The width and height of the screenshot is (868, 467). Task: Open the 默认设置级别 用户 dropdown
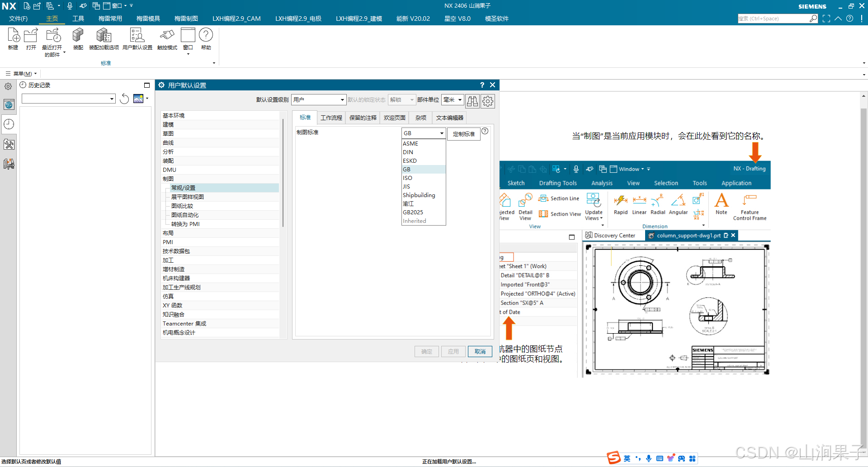tap(319, 99)
